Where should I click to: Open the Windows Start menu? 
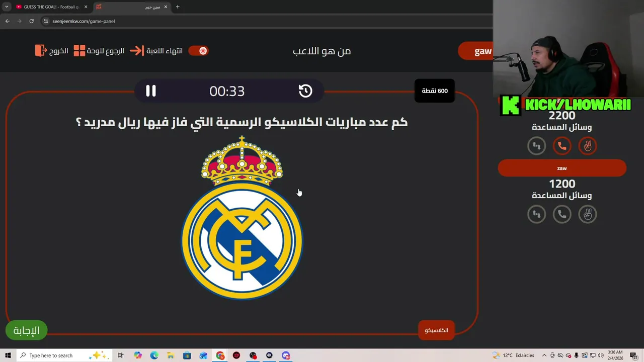pyautogui.click(x=8, y=355)
